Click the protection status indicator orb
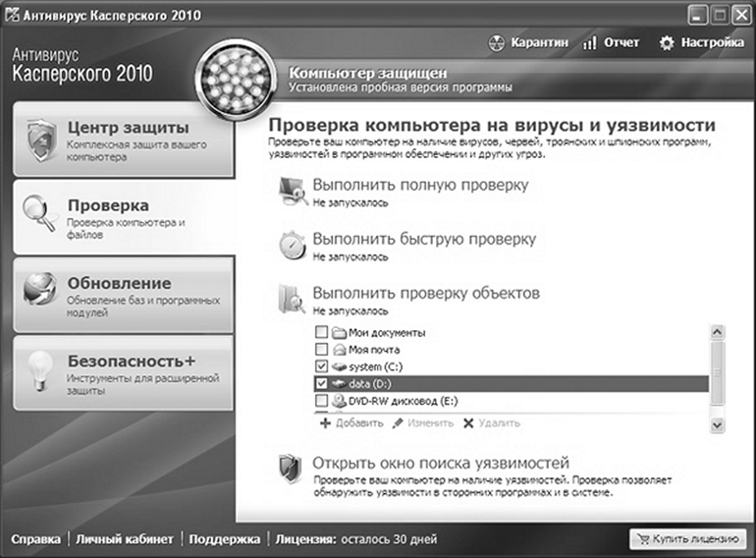 click(236, 79)
